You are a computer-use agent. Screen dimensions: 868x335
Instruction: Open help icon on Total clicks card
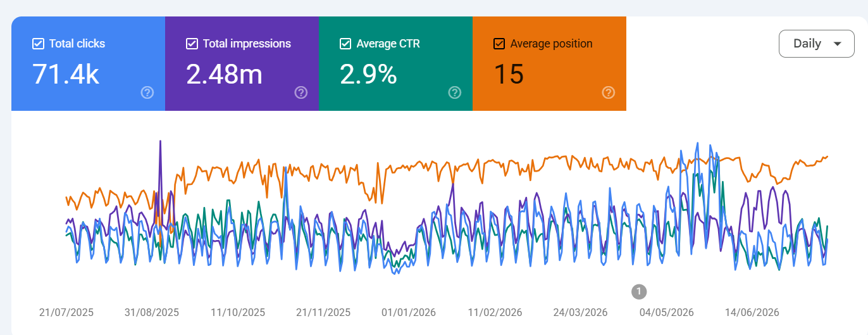point(147,93)
